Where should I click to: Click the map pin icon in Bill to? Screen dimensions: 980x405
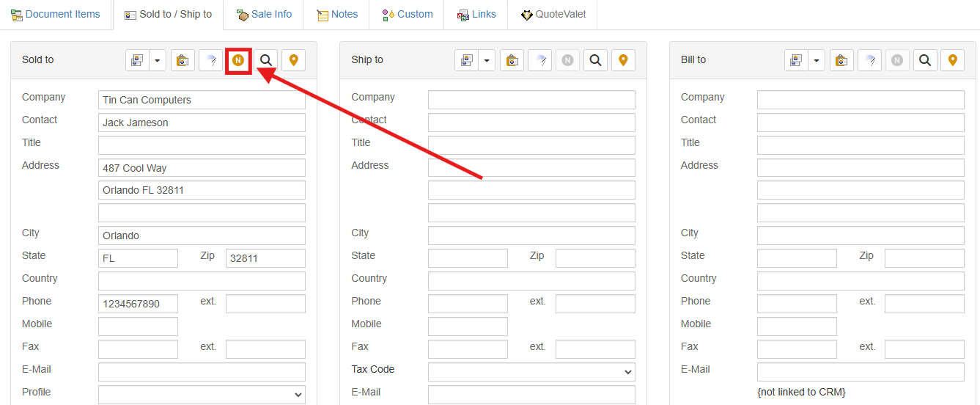953,60
